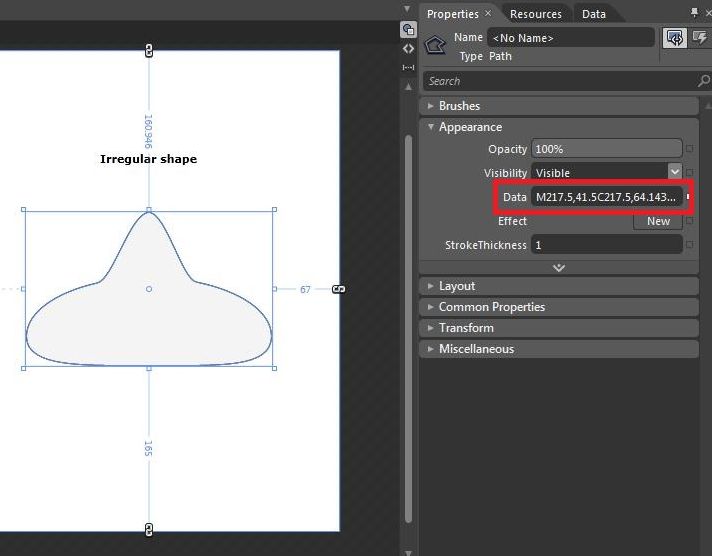This screenshot has height=556, width=712.
Task: Click the search magnifier icon
Action: (703, 81)
